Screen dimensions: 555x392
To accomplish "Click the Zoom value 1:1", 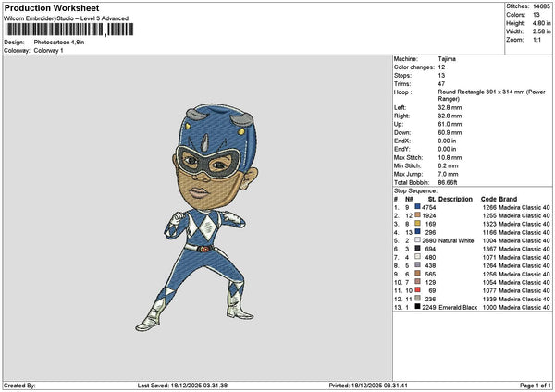I will pyautogui.click(x=536, y=40).
